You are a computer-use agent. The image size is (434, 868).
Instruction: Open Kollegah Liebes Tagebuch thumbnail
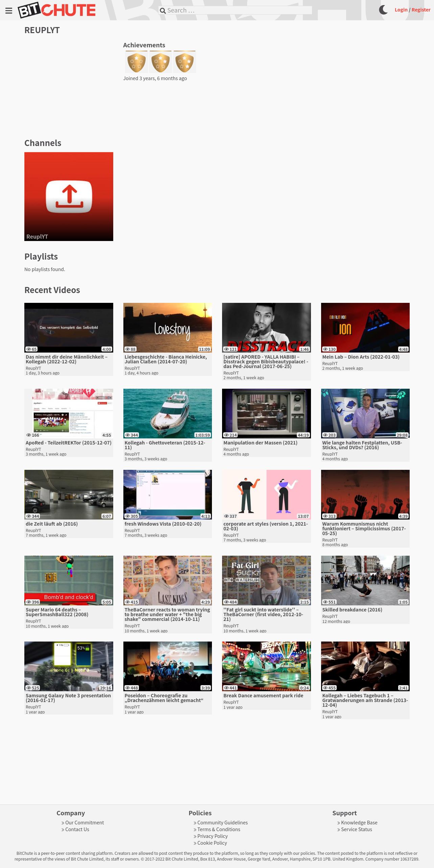coord(365,666)
